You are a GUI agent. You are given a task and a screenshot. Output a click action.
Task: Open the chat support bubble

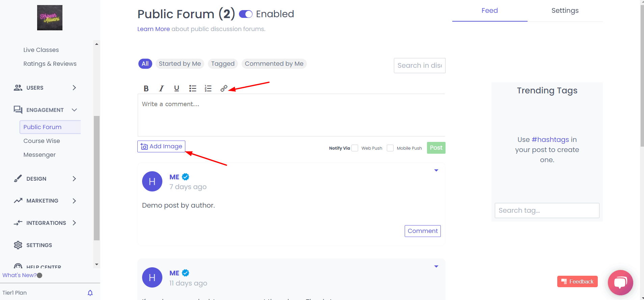tap(620, 282)
